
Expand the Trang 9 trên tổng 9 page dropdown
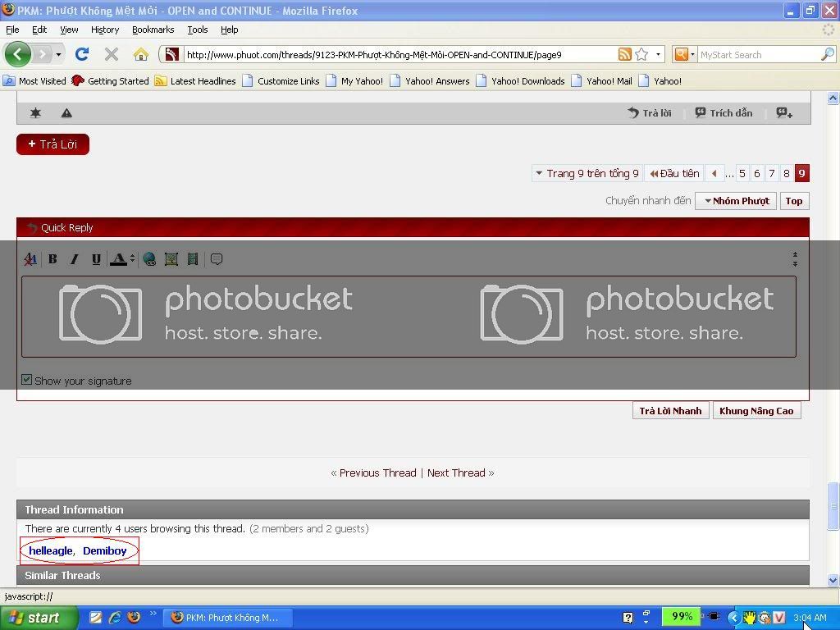tap(587, 173)
